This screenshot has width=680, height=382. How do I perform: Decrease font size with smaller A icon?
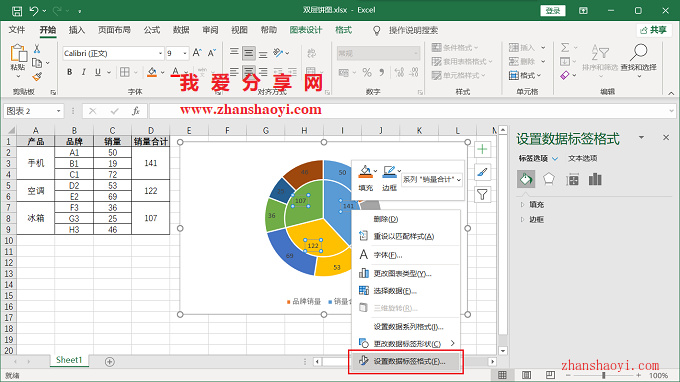coord(212,53)
